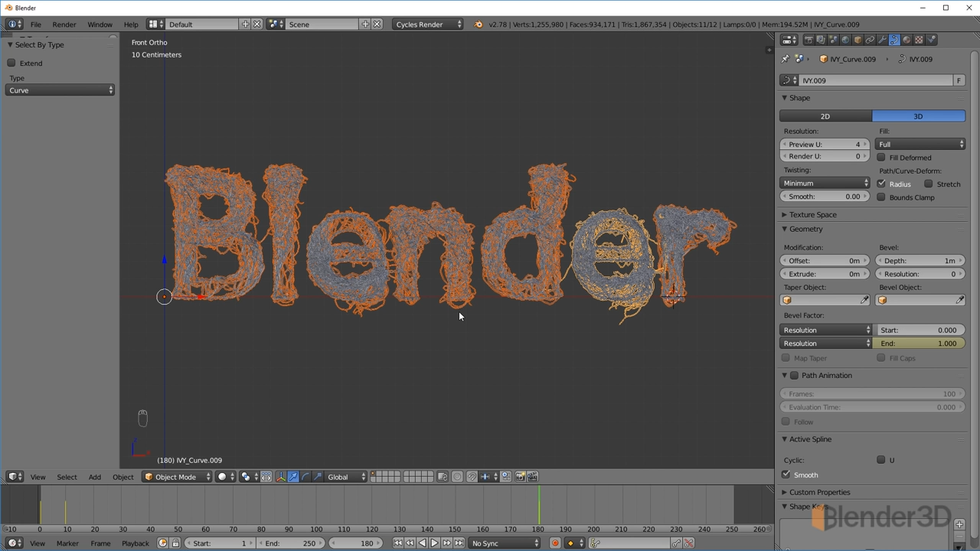Viewport: 980px width, 551px height.
Task: Open the Render menu
Action: click(64, 24)
